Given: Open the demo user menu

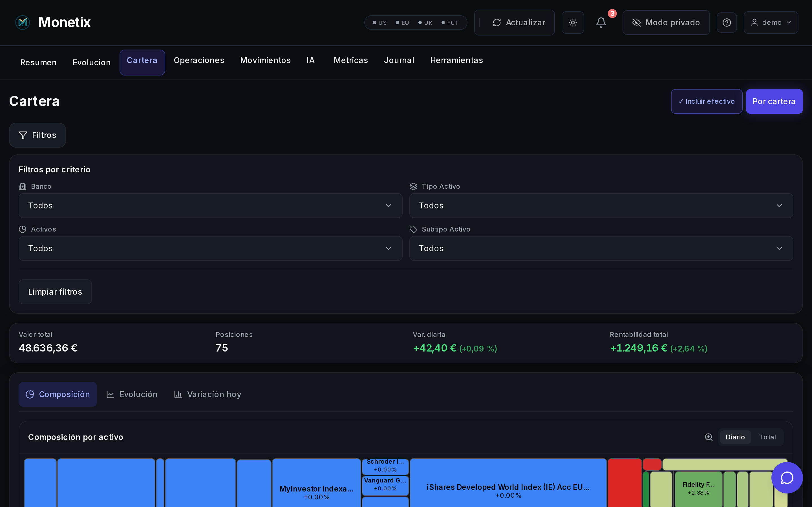Looking at the screenshot, I should [x=771, y=23].
